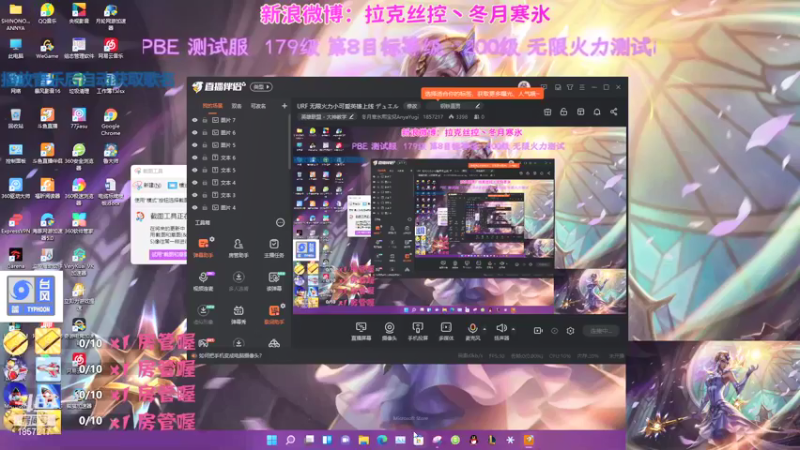
Task: Hide the 图片 6 layer
Action: click(x=194, y=133)
